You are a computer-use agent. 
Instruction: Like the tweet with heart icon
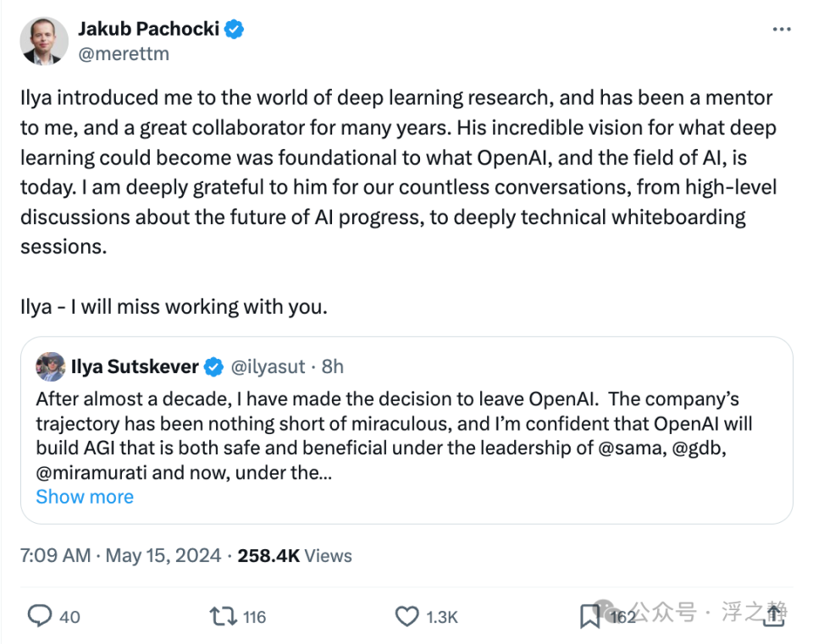407,615
